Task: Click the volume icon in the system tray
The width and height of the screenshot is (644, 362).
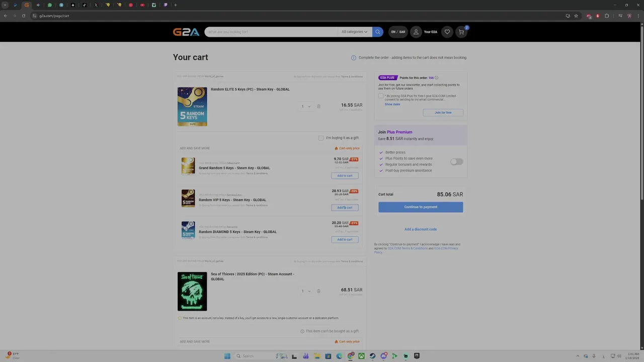Action: pos(619,356)
